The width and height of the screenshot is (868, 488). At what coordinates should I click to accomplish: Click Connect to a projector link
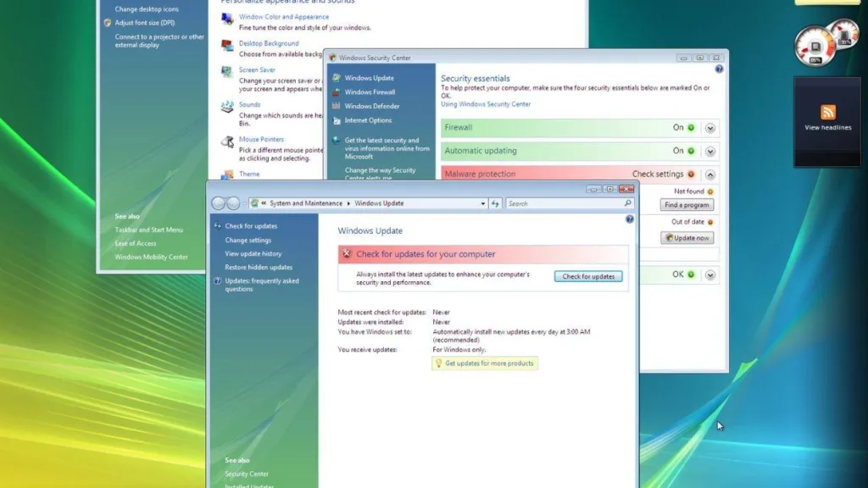point(159,41)
